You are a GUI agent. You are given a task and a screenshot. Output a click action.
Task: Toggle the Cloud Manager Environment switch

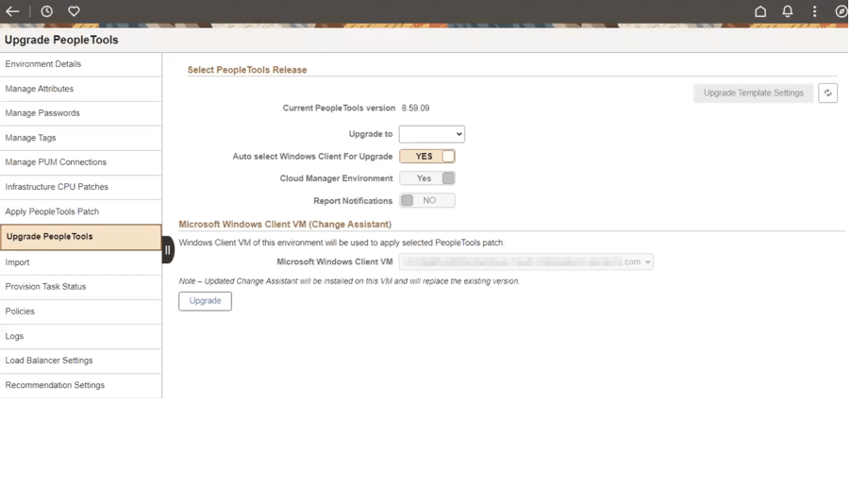(426, 178)
